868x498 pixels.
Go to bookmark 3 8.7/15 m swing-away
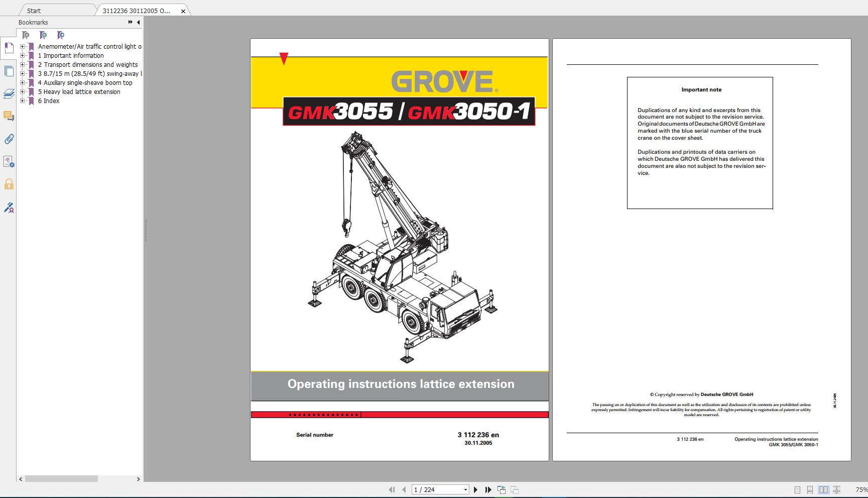pyautogui.click(x=90, y=74)
